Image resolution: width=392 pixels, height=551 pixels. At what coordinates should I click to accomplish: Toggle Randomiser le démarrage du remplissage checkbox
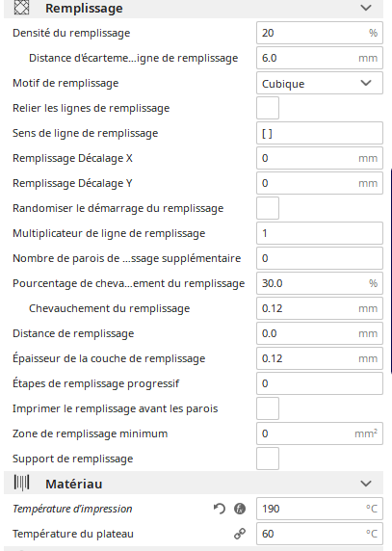point(268,208)
